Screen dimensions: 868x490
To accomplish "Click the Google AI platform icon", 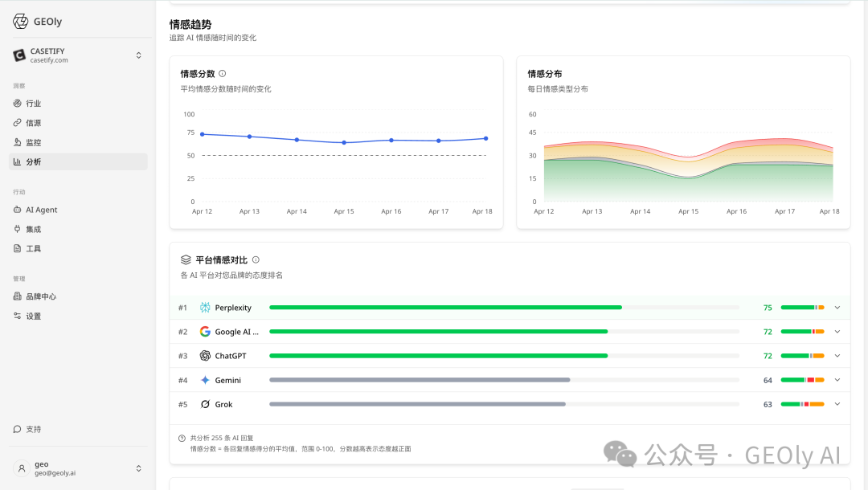I will (205, 332).
